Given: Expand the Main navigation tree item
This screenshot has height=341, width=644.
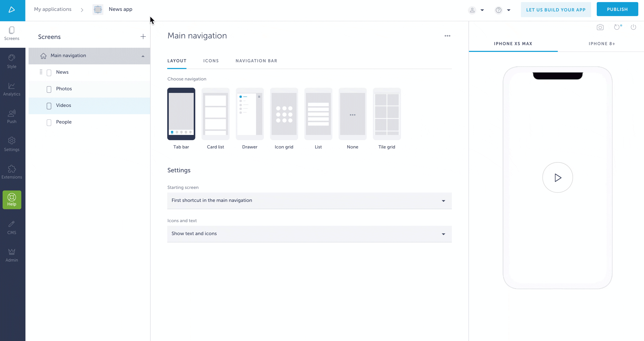Looking at the screenshot, I should pyautogui.click(x=143, y=56).
